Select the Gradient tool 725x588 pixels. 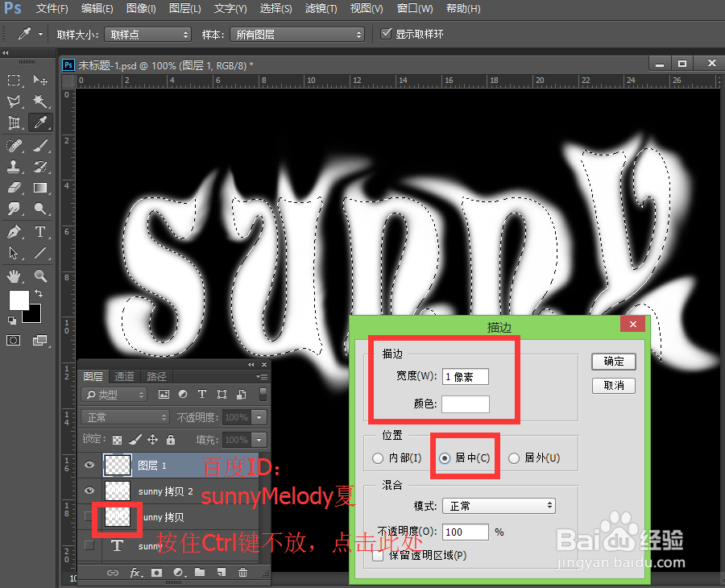pyautogui.click(x=40, y=188)
